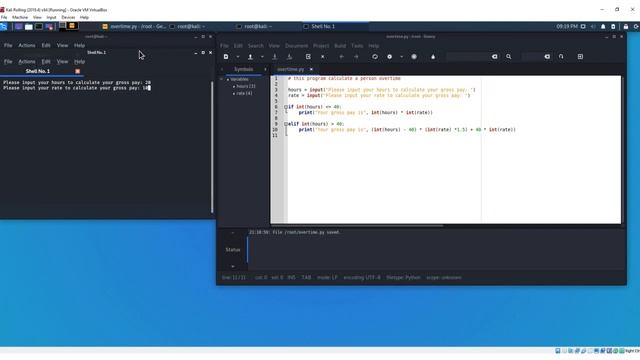Click Geany's Open file toolbar icon
This screenshot has width=640, height=360.
coord(250,57)
